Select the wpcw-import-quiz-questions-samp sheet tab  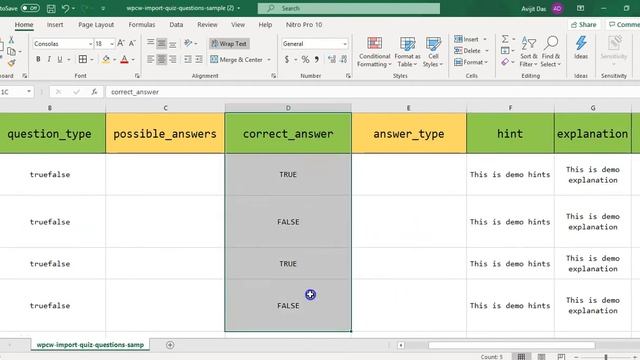click(x=90, y=345)
